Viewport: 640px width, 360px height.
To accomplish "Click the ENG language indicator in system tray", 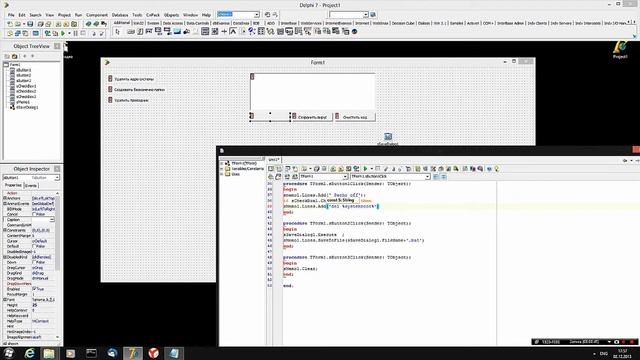I will 604,353.
